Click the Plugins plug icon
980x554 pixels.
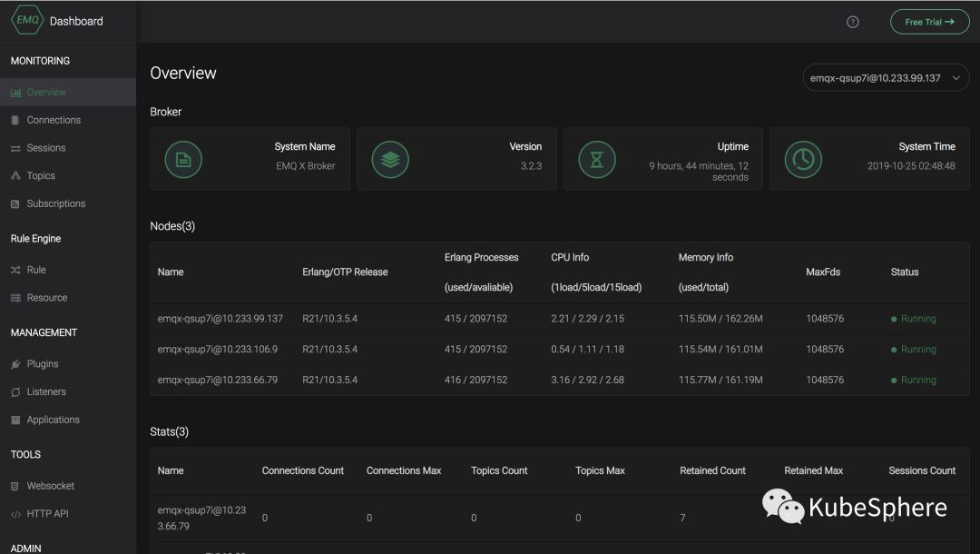click(15, 364)
